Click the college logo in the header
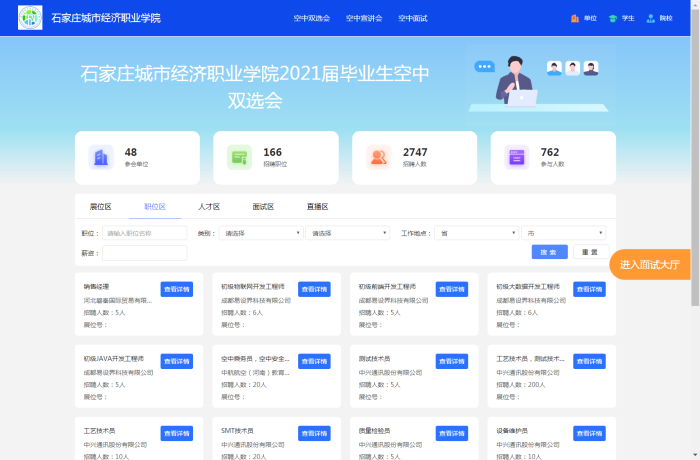This screenshot has height=460, width=700. click(30, 18)
